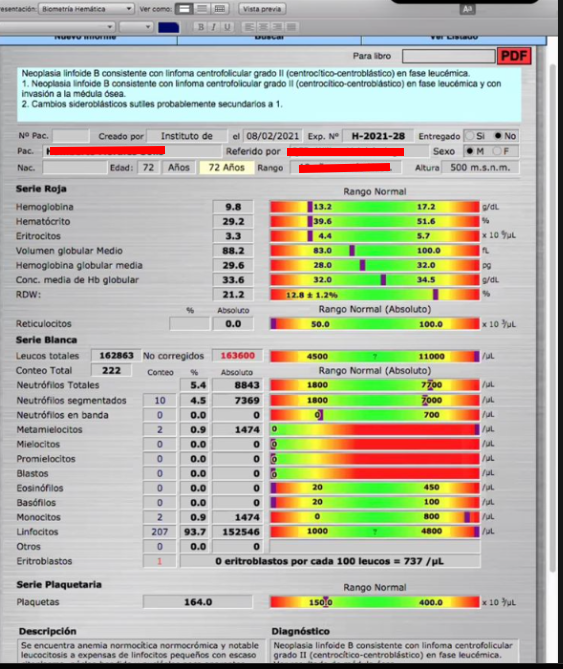Click Exp. Nº field H-2021-28
563x669 pixels.
click(x=378, y=136)
